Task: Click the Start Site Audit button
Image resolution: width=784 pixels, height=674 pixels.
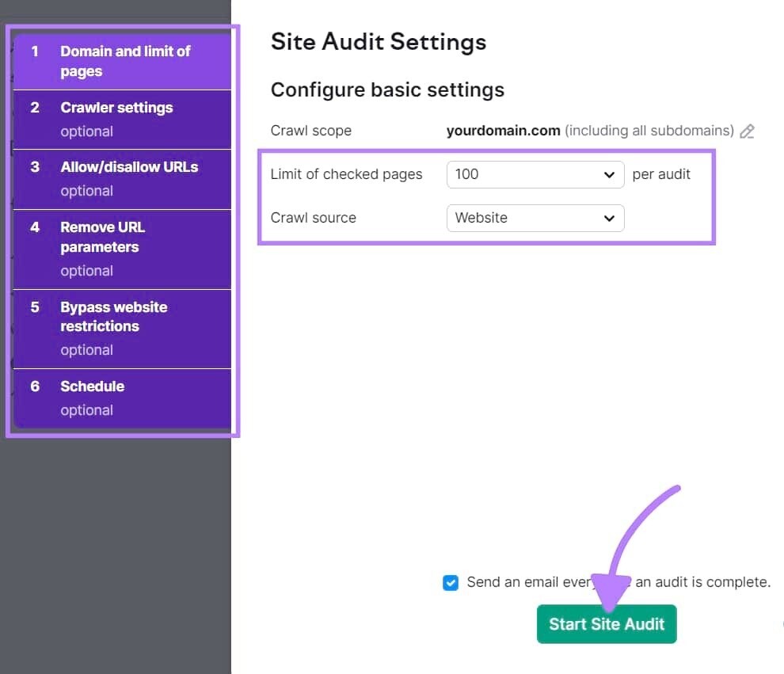Action: (x=606, y=623)
